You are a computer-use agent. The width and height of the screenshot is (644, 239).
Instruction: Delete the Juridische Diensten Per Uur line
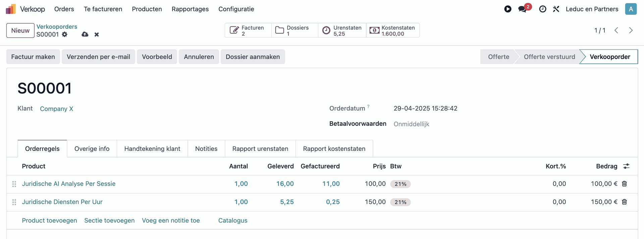624,202
